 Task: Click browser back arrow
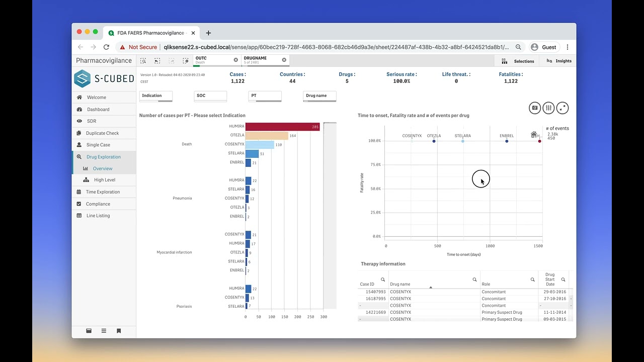[x=80, y=47]
